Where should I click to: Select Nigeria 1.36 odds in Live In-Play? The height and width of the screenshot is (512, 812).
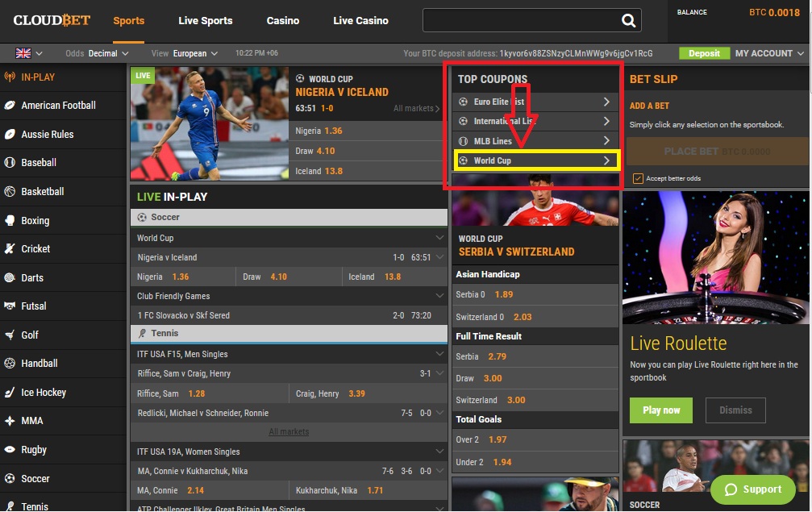pos(183,277)
